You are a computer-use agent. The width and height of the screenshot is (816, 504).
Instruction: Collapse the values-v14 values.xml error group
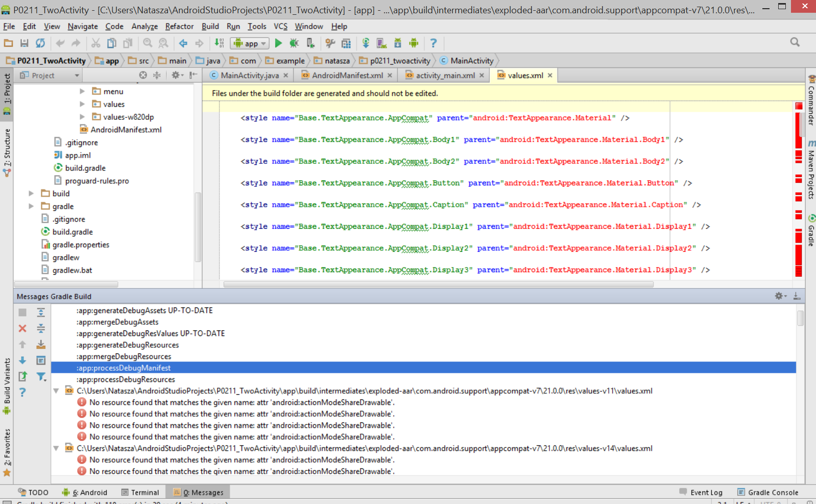tap(56, 448)
